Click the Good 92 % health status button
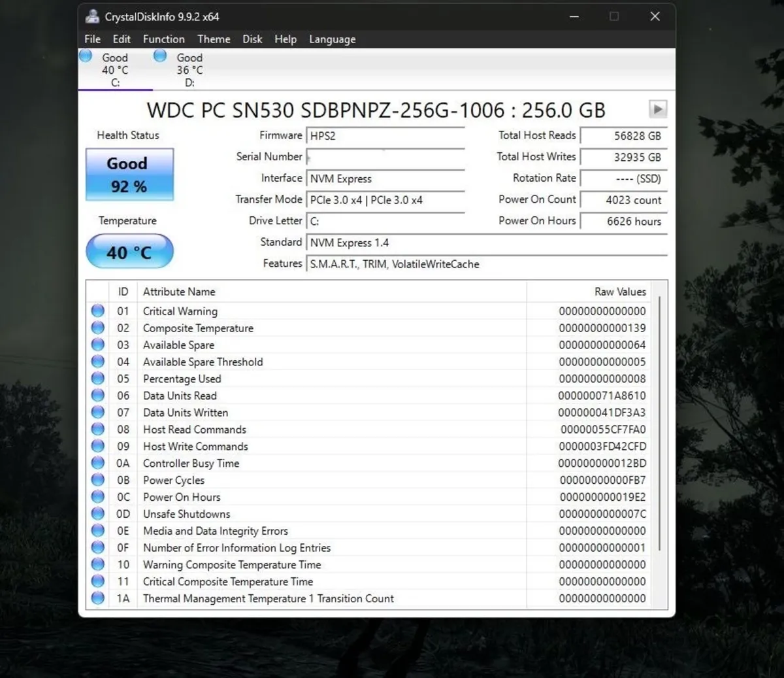The image size is (784, 678). pos(129,175)
